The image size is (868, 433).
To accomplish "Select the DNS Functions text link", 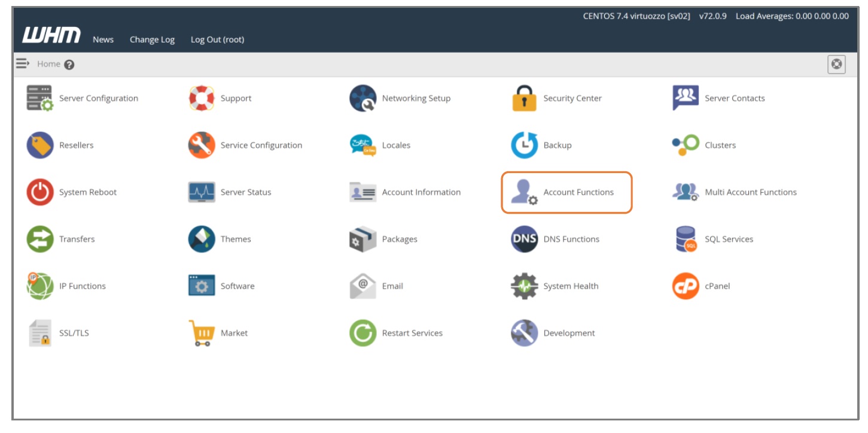I will pos(571,239).
